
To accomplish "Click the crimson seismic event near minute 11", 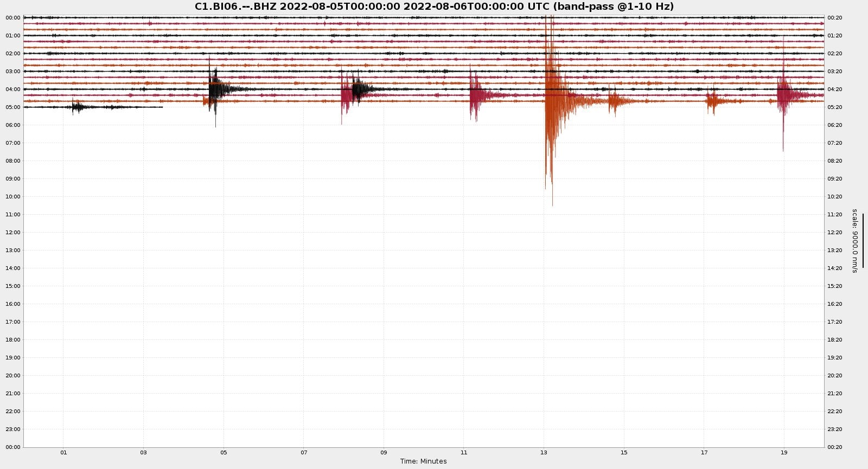I will pos(475,95).
